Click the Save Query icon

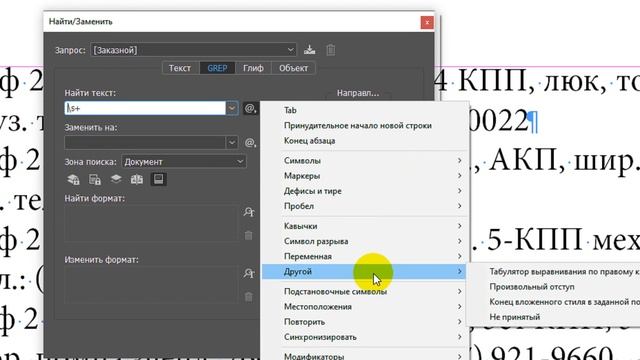[x=309, y=50]
